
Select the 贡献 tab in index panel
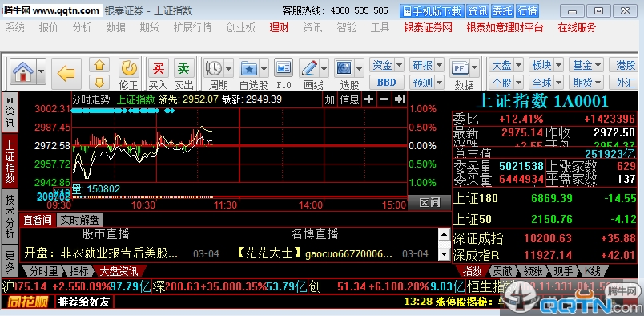[502, 271]
